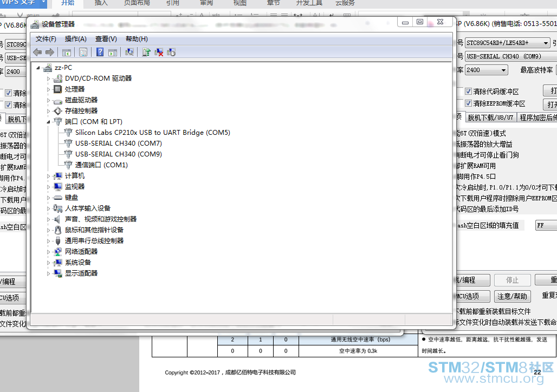Click the Copyright ©2012-2017 footer text in document
Screen dimensions: 557x392
click(x=230, y=373)
